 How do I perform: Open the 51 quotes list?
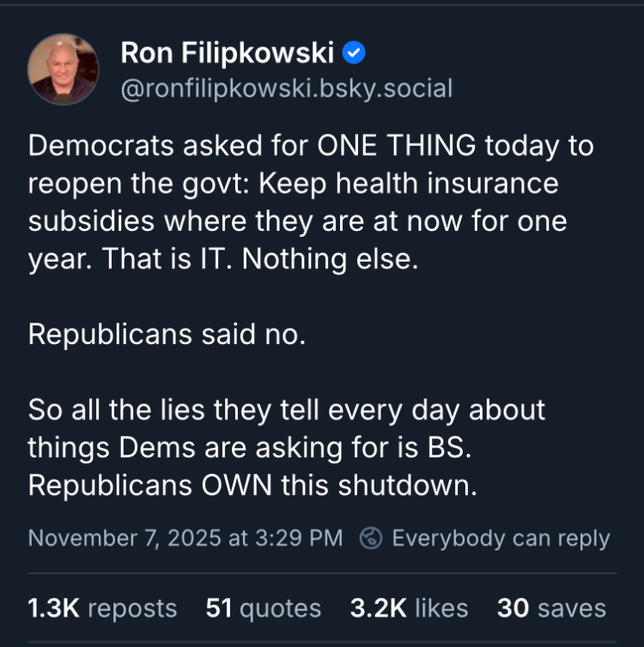(263, 608)
